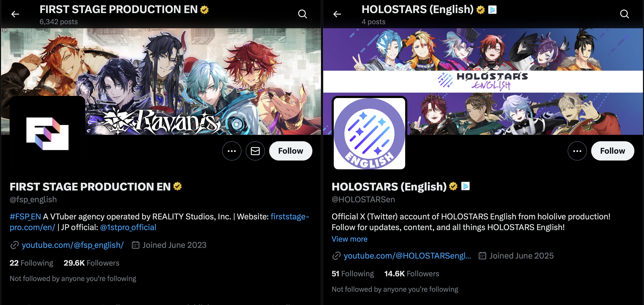
Task: View HOLOSTARS 51 Following list
Action: [353, 274]
